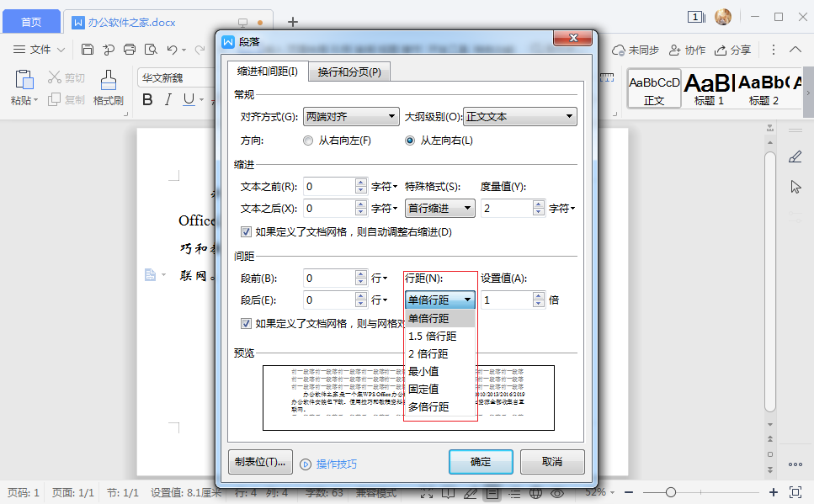Image resolution: width=814 pixels, height=504 pixels.
Task: Click the selection arrow icon in right sidebar
Action: click(x=795, y=187)
